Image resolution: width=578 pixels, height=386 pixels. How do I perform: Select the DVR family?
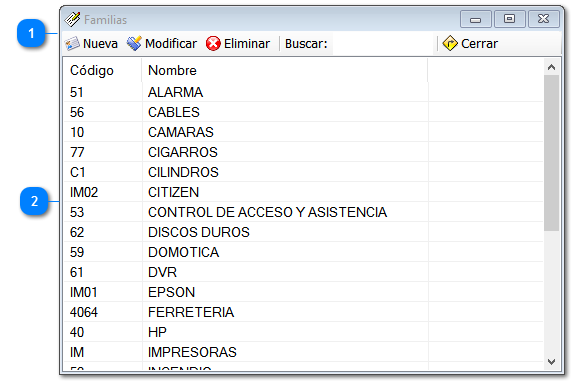point(303,272)
